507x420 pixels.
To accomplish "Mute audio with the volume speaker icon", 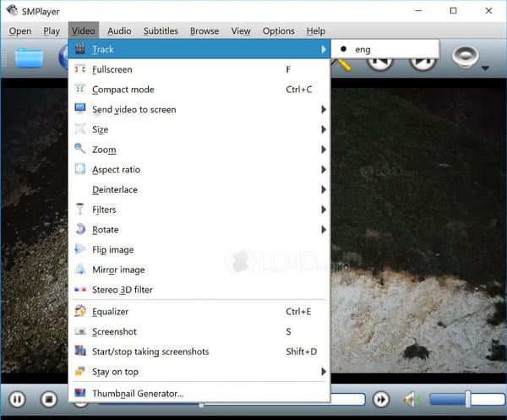I will point(412,400).
